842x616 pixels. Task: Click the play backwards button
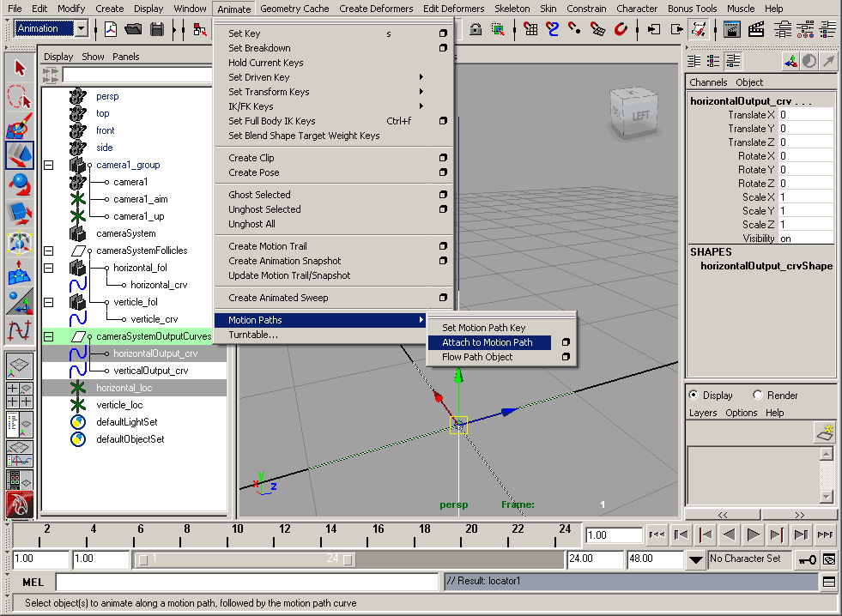click(729, 534)
